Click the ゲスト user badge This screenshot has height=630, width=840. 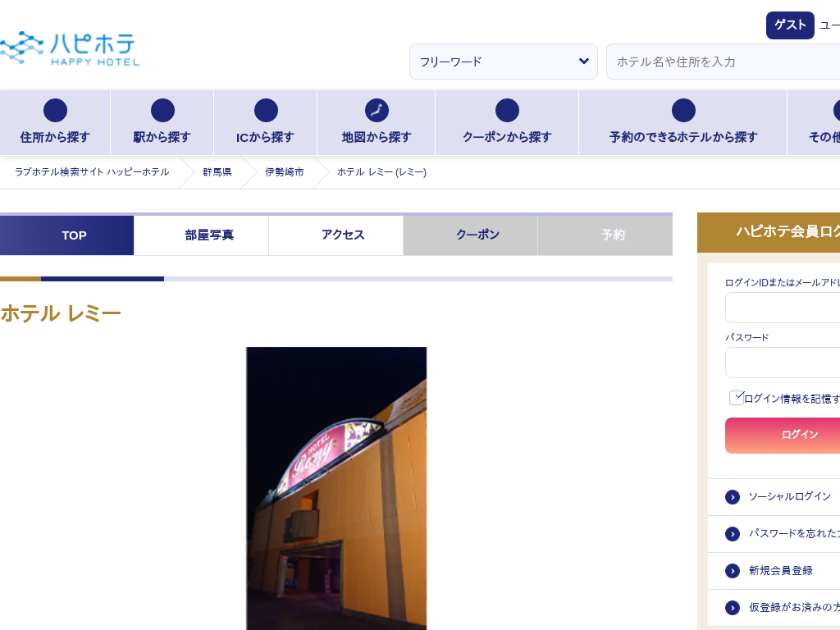(x=790, y=25)
